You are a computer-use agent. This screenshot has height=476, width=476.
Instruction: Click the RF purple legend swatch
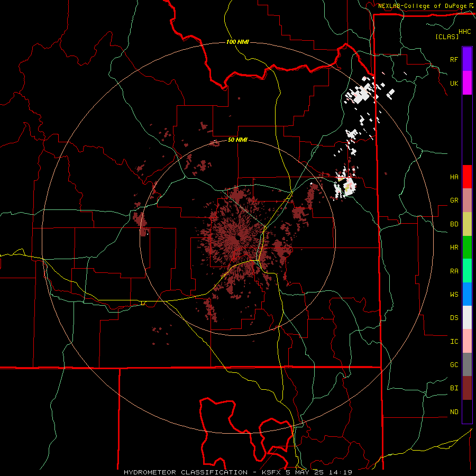(x=467, y=59)
